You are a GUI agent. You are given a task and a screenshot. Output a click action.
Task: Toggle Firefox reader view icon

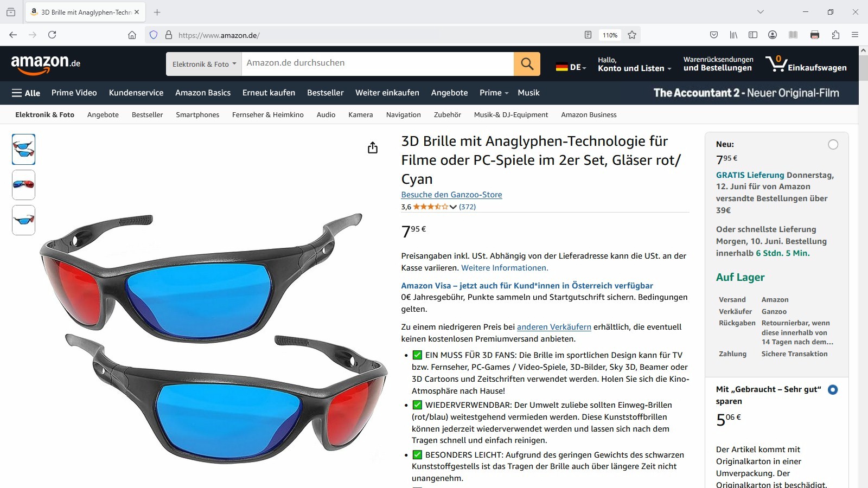588,35
